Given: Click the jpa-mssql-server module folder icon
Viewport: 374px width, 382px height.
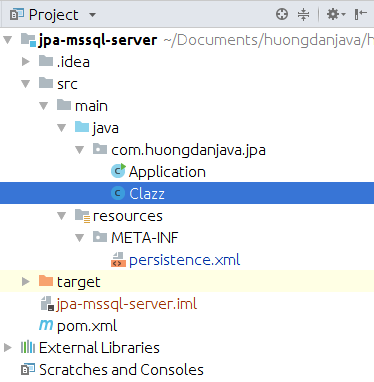Looking at the screenshot, I should [x=28, y=40].
